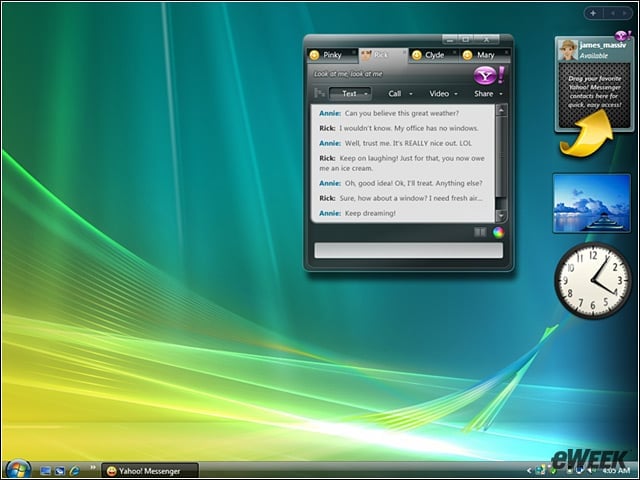Click the Yahoo! logo in chat window
The image size is (640, 480).
click(x=489, y=76)
